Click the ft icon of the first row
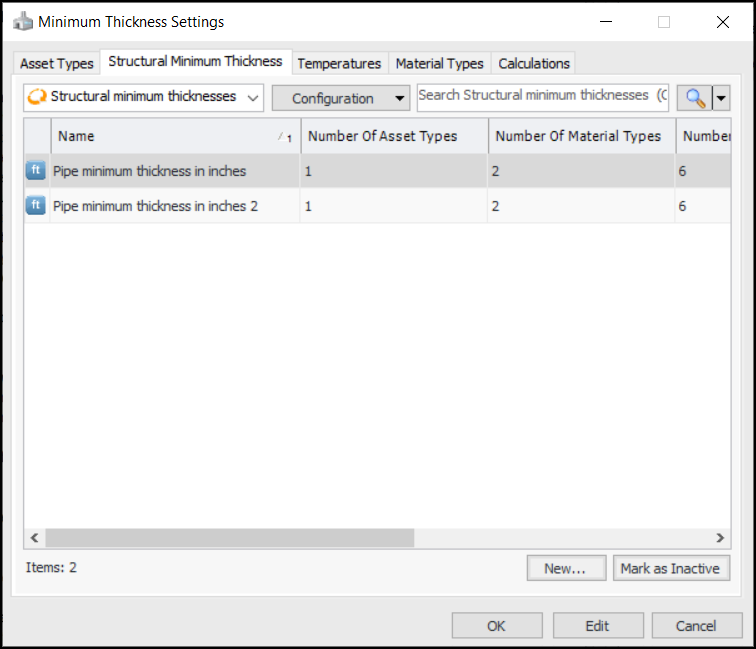 click(x=36, y=171)
